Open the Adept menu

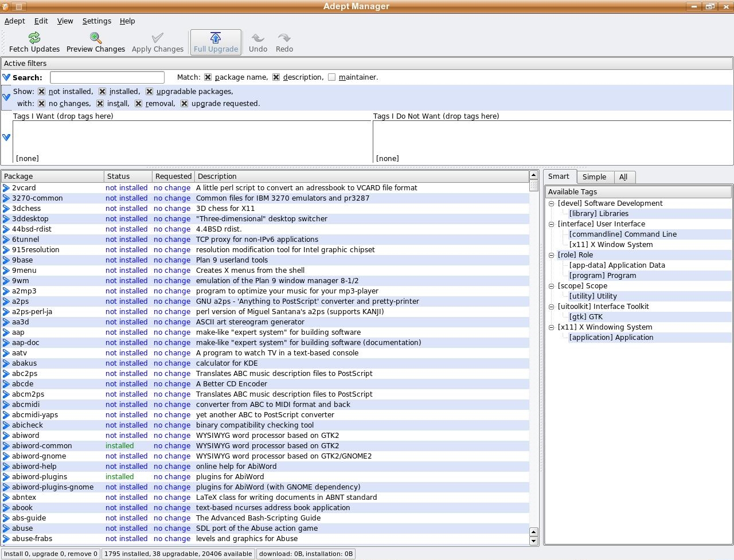pos(15,21)
